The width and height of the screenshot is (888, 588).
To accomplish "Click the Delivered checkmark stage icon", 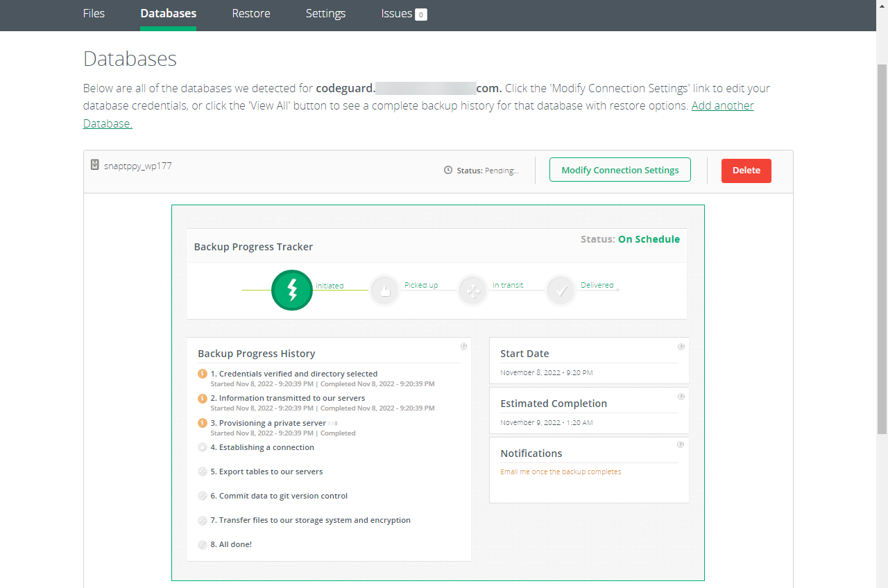I will 561,291.
